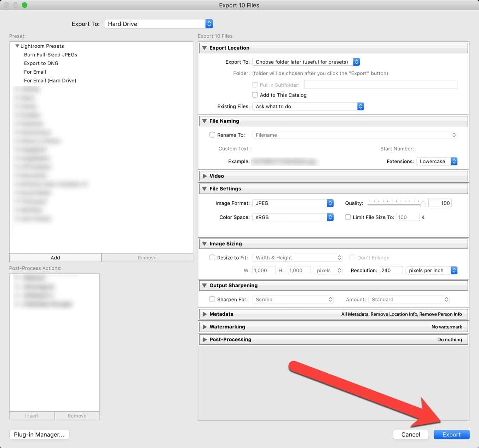Open the Rename To Filename dropdown

pyautogui.click(x=355, y=135)
